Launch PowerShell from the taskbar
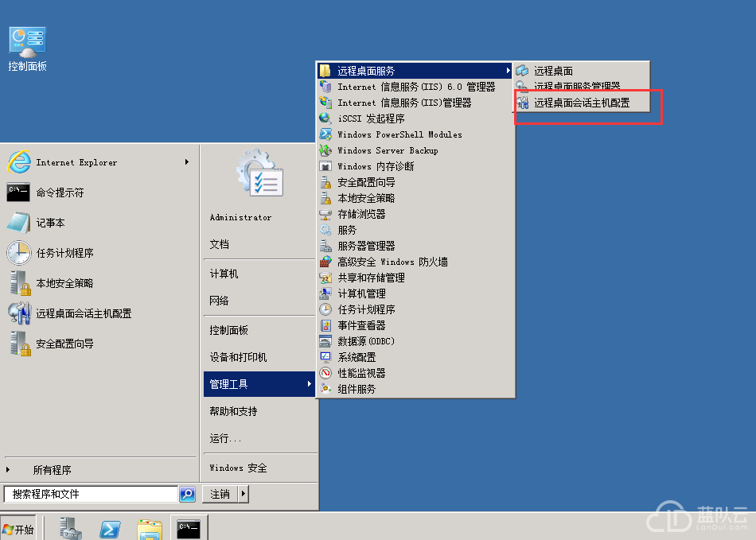 (x=110, y=529)
